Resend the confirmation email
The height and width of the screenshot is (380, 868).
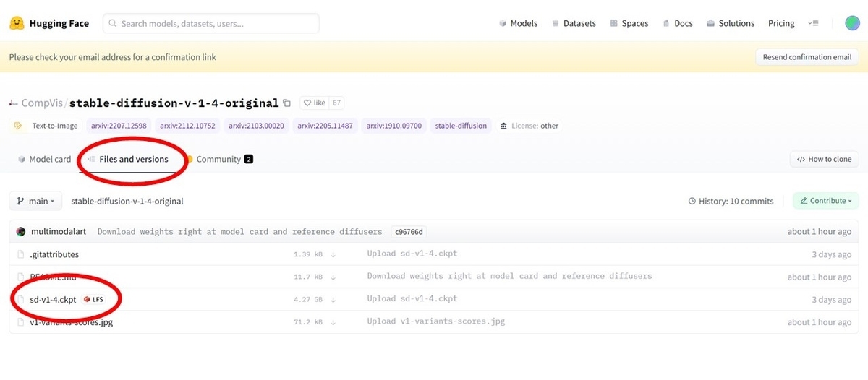pyautogui.click(x=807, y=57)
